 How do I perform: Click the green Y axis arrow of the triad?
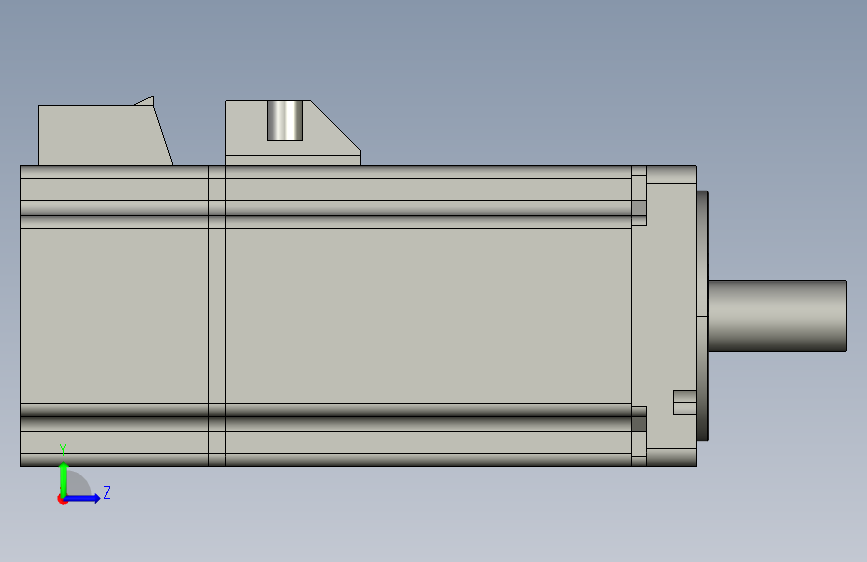(64, 478)
